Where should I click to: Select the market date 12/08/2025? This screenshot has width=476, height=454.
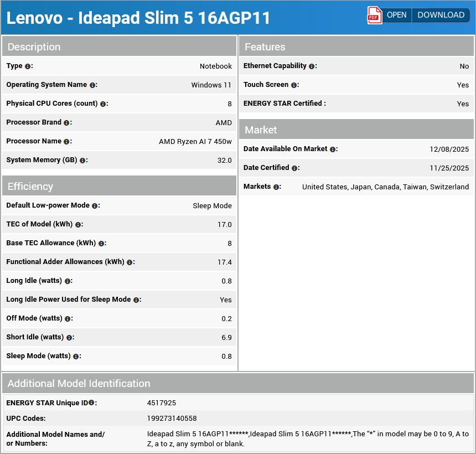click(449, 149)
